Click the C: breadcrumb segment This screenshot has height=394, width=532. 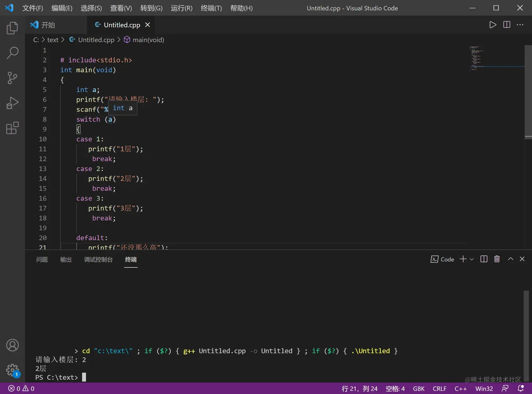click(x=36, y=40)
